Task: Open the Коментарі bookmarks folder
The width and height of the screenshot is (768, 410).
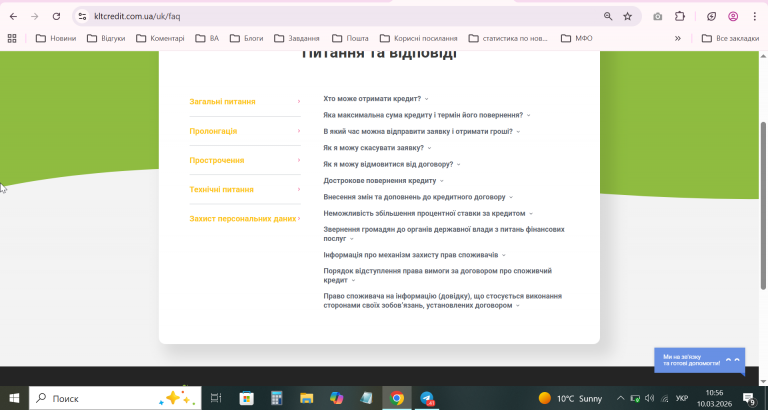Action: (x=160, y=38)
